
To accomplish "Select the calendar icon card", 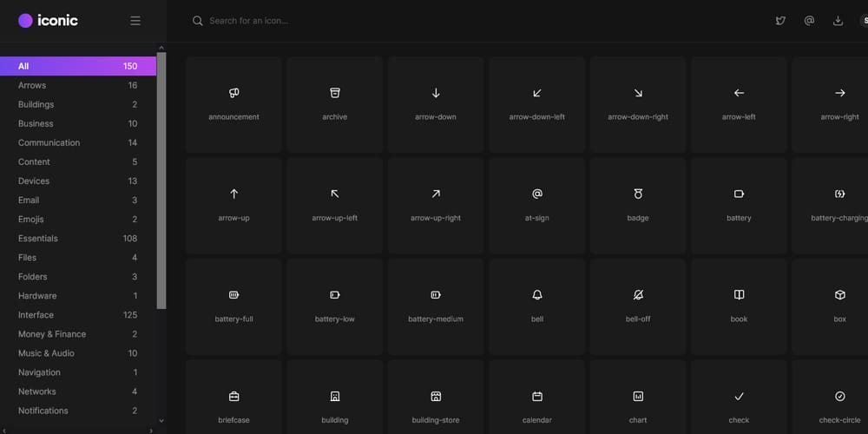I will click(x=536, y=398).
